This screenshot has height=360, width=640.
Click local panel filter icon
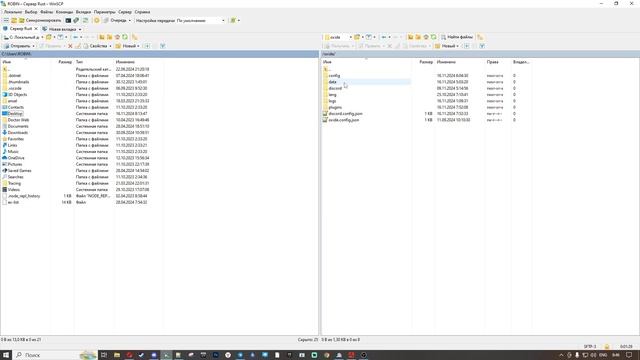(60, 37)
